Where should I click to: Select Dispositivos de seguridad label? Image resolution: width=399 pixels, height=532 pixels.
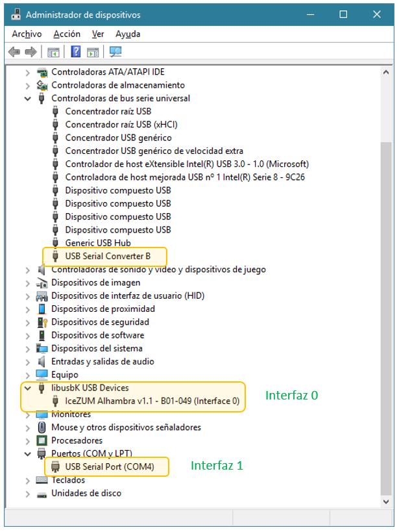pyautogui.click(x=100, y=322)
